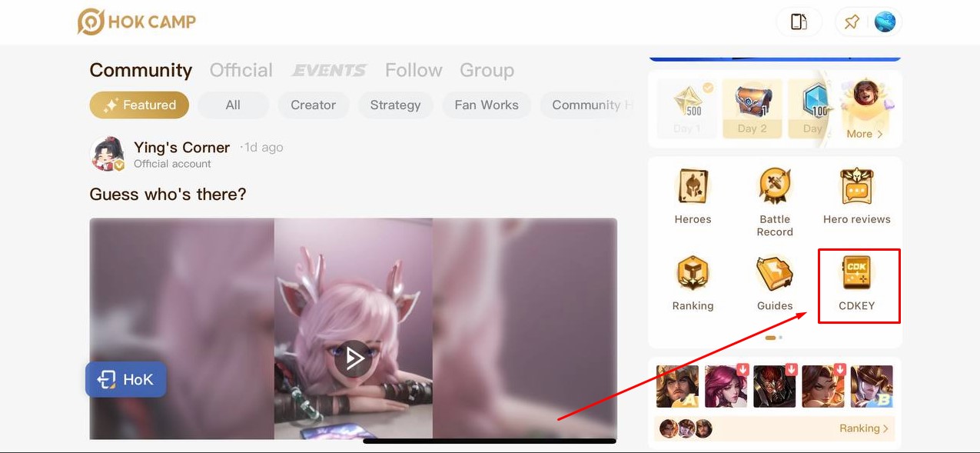Switch to the Events tab
This screenshot has width=980, height=453.
tap(328, 70)
